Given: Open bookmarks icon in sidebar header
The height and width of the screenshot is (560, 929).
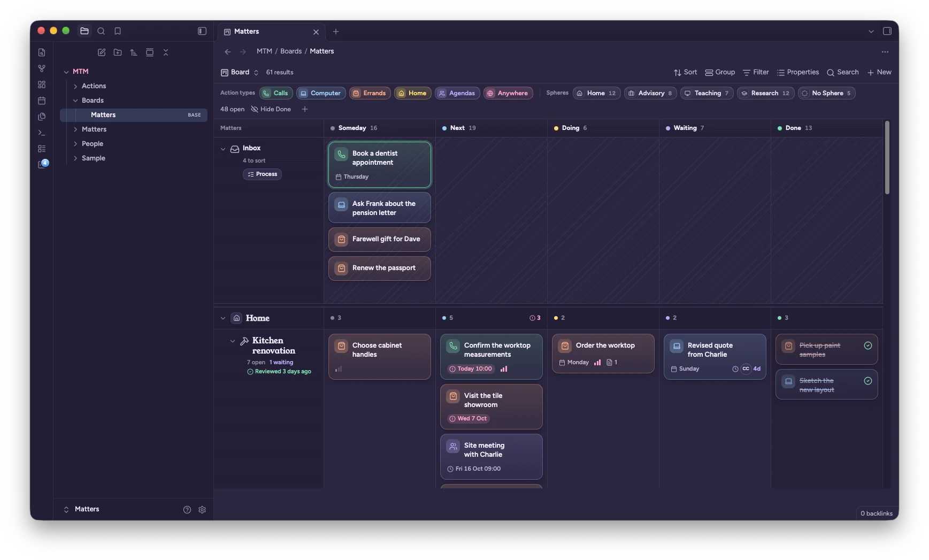Looking at the screenshot, I should (118, 31).
